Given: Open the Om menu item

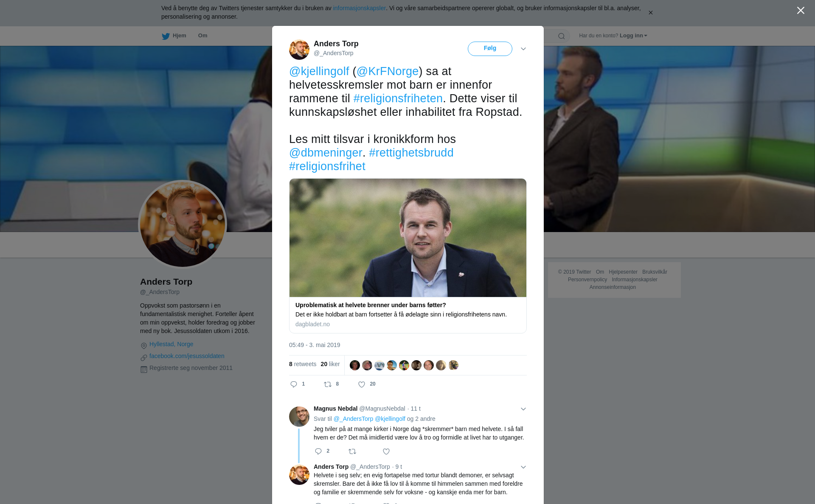Looking at the screenshot, I should [202, 36].
